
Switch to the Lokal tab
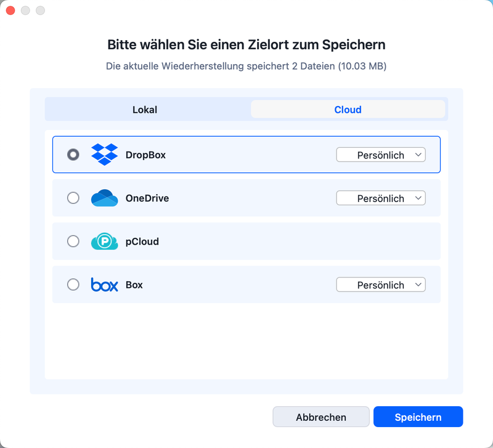(145, 110)
